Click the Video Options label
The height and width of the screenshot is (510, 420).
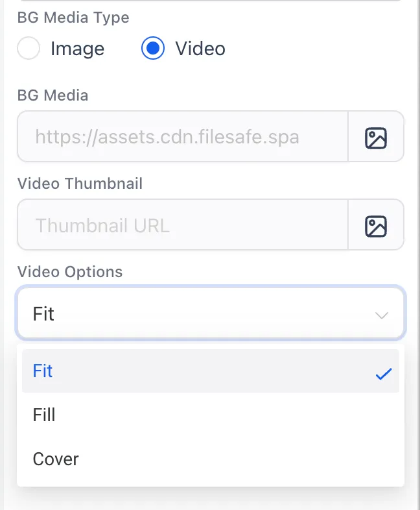click(70, 272)
